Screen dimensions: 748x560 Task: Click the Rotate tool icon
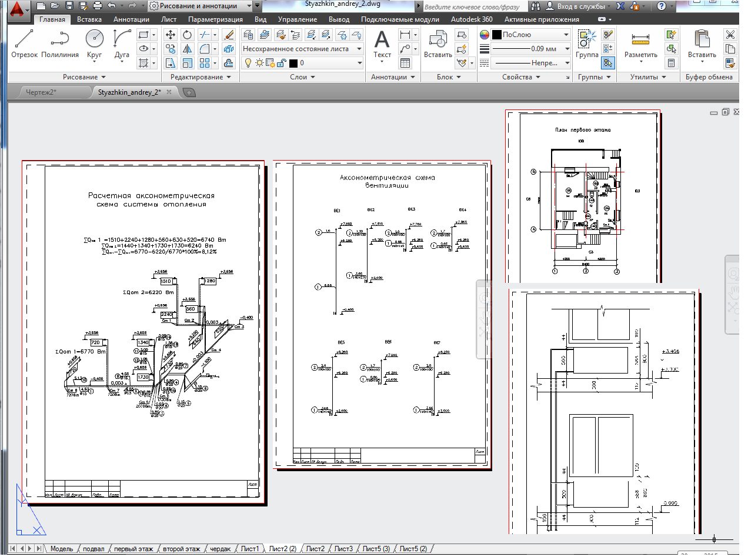[188, 35]
